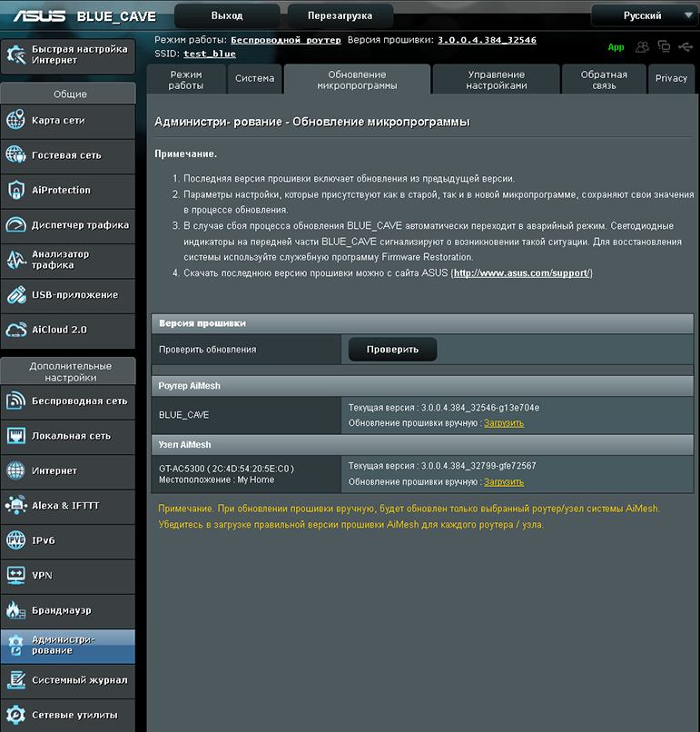This screenshot has width=700, height=732.
Task: Click the GT-AC5300 node MAC entry
Action: [226, 469]
